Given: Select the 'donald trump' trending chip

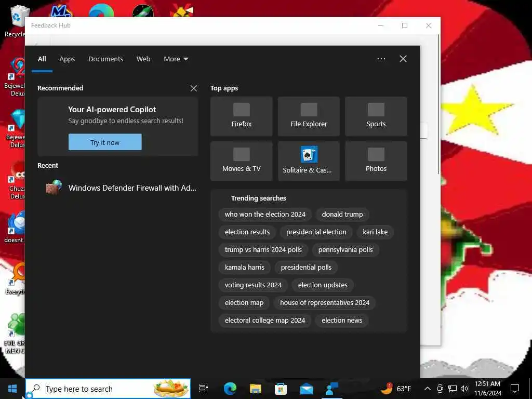Looking at the screenshot, I should click(342, 215).
